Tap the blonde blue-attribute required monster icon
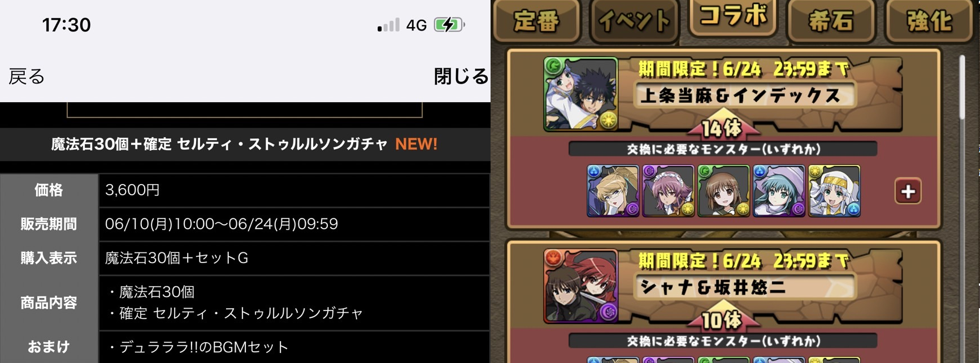 (x=613, y=191)
